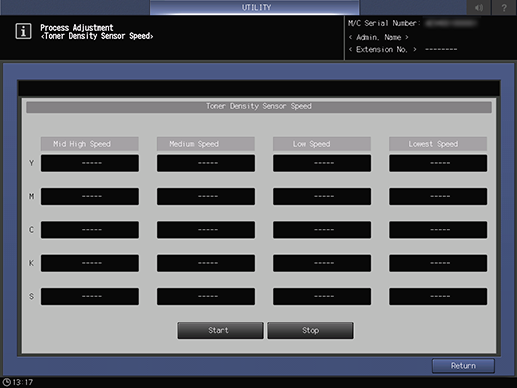
Task: Select the M value under Medium Speed
Action: point(206,196)
